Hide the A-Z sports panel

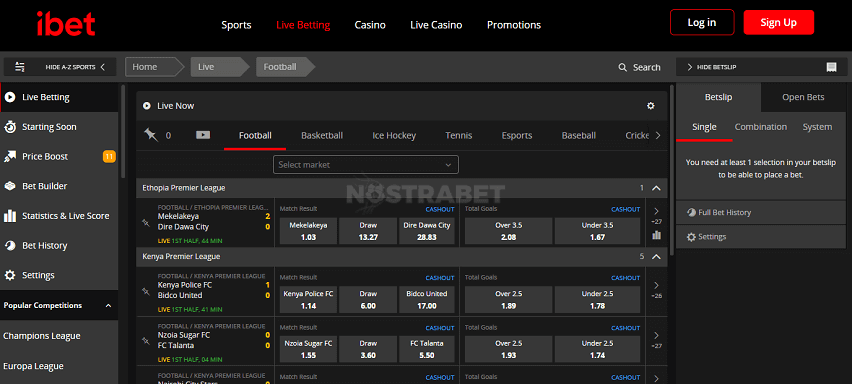(x=60, y=67)
